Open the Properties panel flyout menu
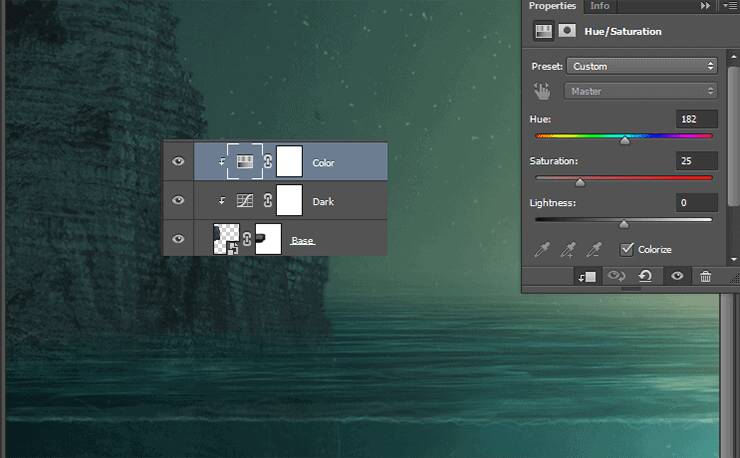 tap(730, 6)
